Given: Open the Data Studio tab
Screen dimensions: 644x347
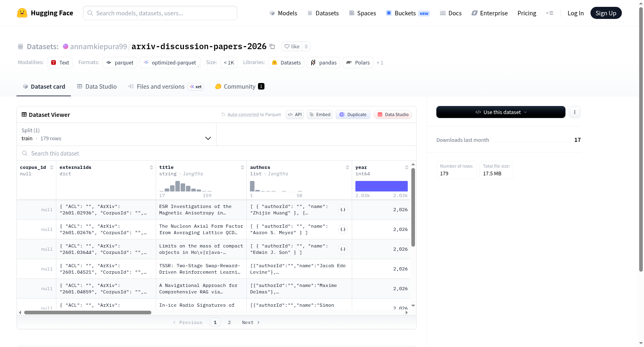Looking at the screenshot, I should [97, 87].
